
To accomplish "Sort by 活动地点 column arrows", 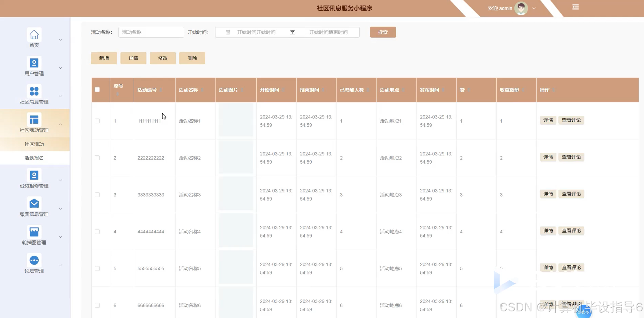I will point(403,90).
